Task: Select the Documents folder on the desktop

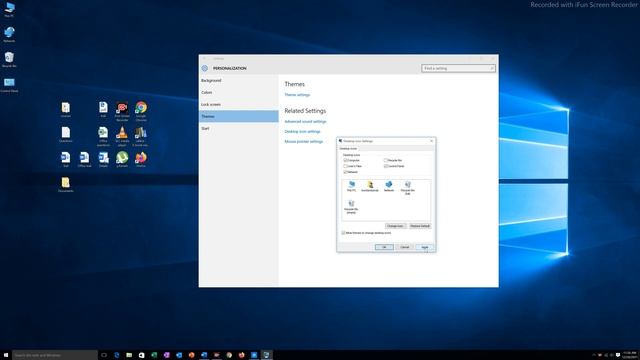Action: pos(66,184)
